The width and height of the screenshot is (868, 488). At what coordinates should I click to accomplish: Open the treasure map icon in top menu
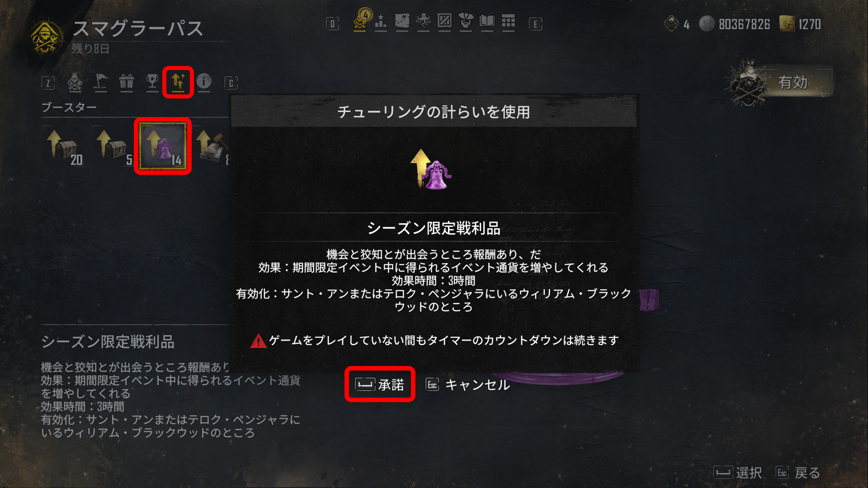(x=402, y=21)
